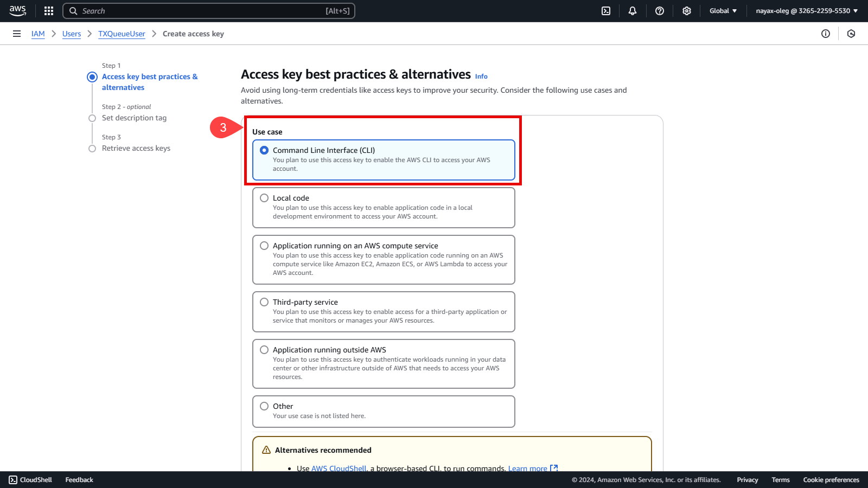868x488 pixels.
Task: Go to Set description tag step
Action: (x=134, y=118)
